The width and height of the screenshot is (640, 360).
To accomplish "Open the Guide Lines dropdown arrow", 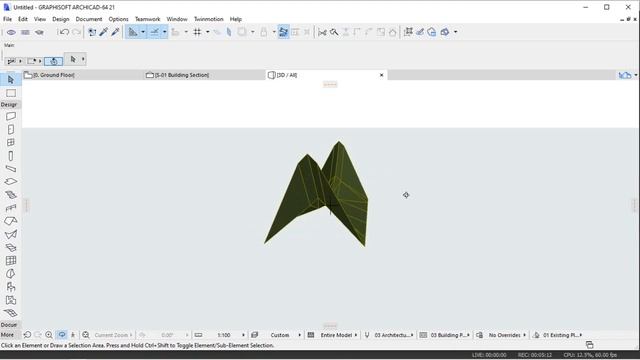I will pyautogui.click(x=143, y=32).
